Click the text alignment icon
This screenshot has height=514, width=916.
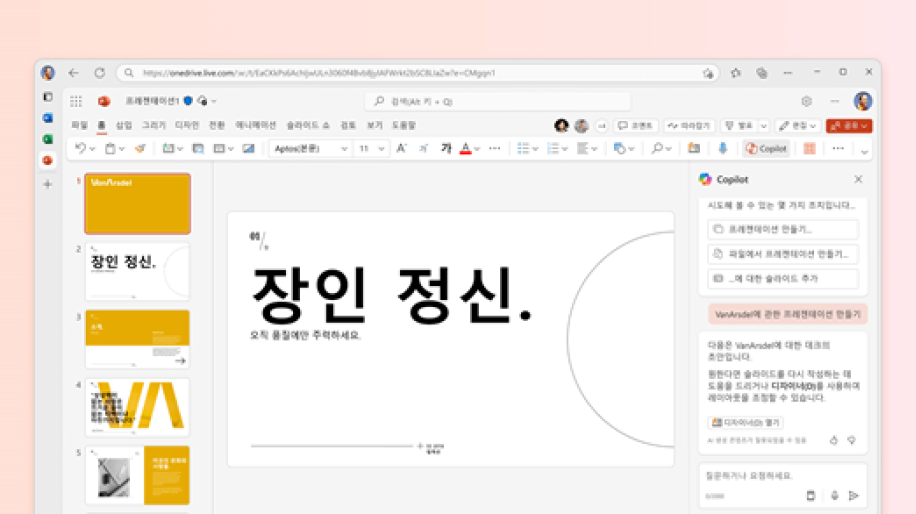[x=582, y=148]
